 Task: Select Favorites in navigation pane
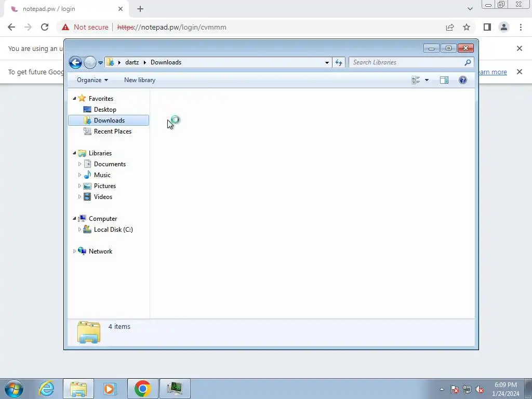pos(101,98)
